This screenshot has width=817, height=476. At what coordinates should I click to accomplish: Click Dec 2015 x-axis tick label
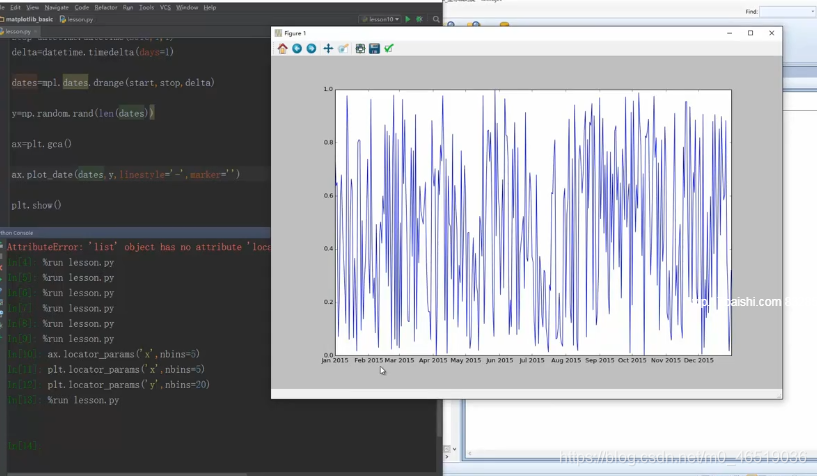698,360
